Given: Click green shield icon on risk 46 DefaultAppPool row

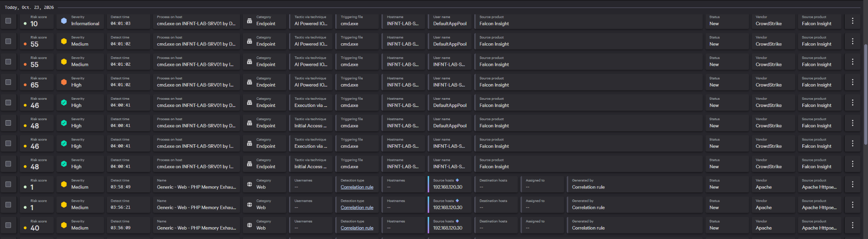Looking at the screenshot, I should 64,102.
